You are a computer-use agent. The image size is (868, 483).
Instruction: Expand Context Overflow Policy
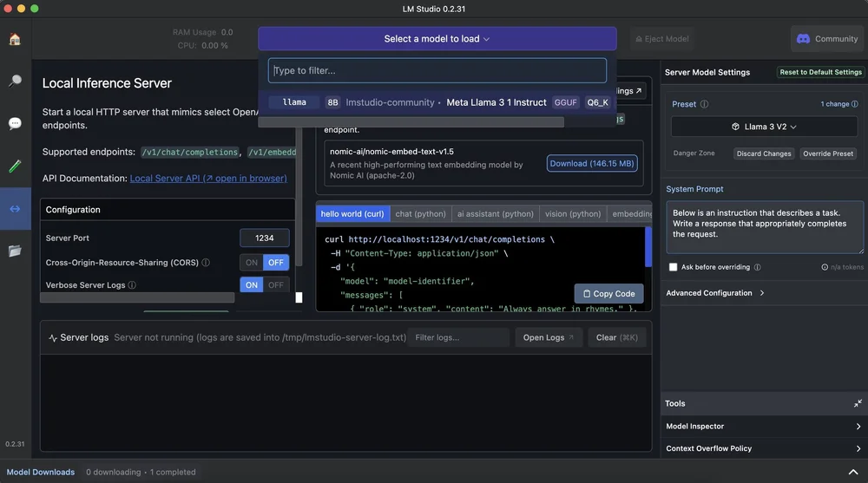click(764, 448)
